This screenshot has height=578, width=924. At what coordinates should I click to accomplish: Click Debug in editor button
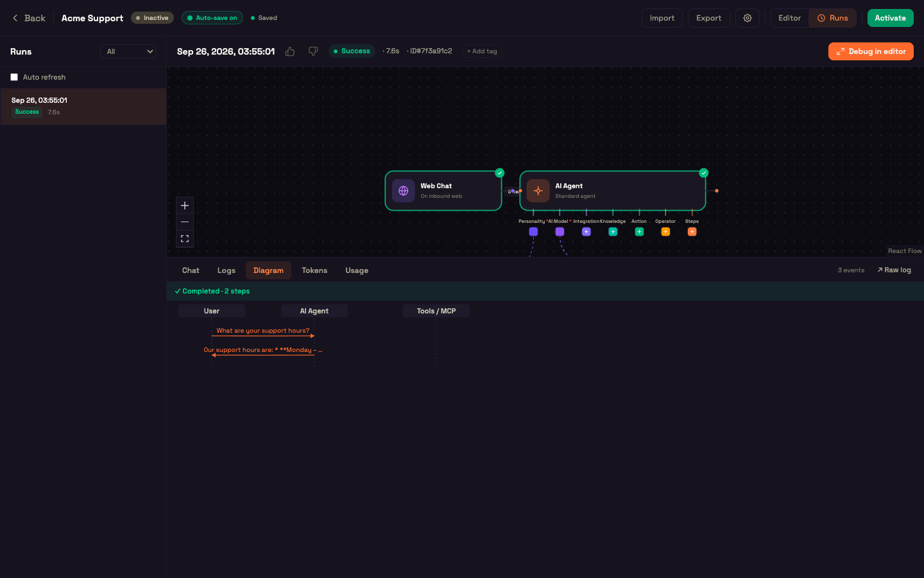[x=871, y=51]
